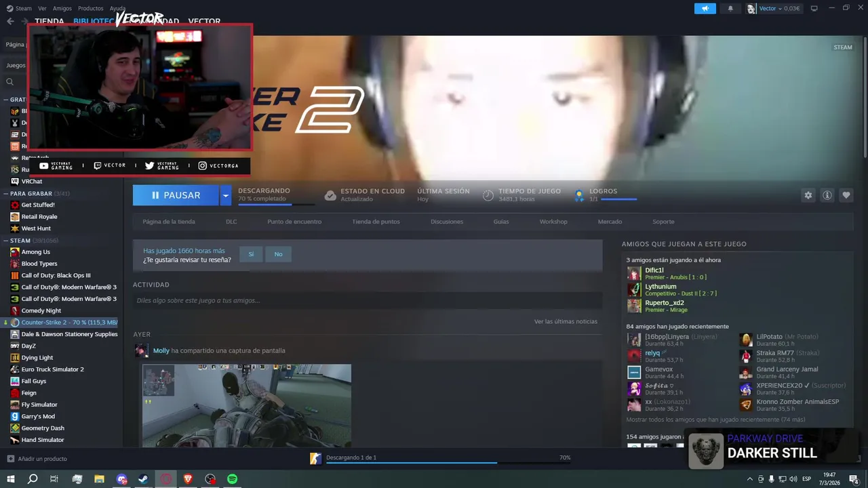The image size is (868, 488).
Task: Open the DLC tab
Action: [x=231, y=222]
